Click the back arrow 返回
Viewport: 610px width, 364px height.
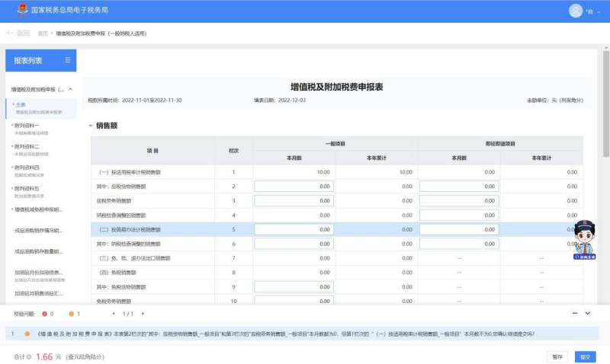[18, 34]
